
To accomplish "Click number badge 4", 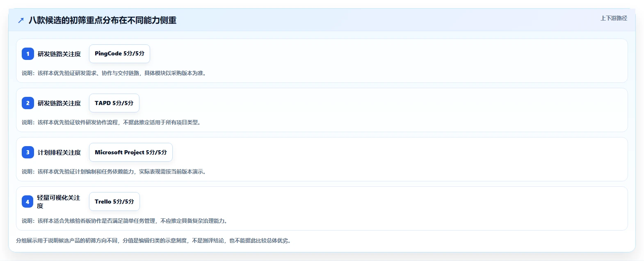I will coord(27,201).
